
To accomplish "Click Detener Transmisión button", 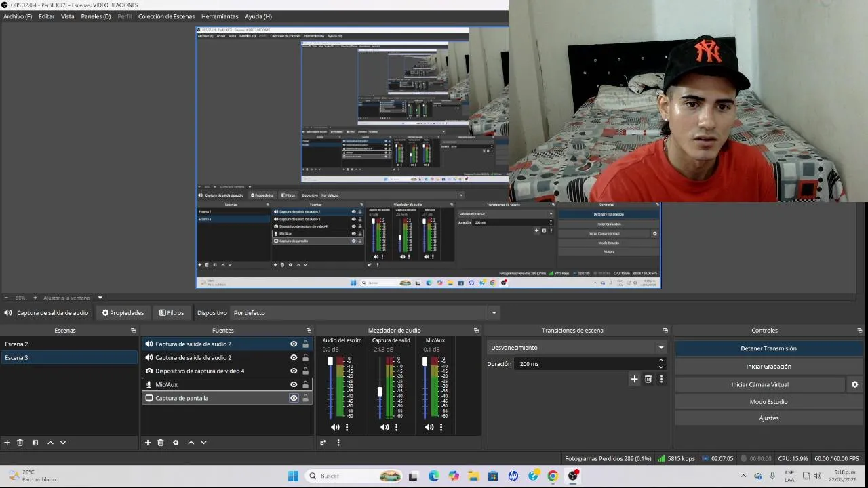I will point(768,348).
